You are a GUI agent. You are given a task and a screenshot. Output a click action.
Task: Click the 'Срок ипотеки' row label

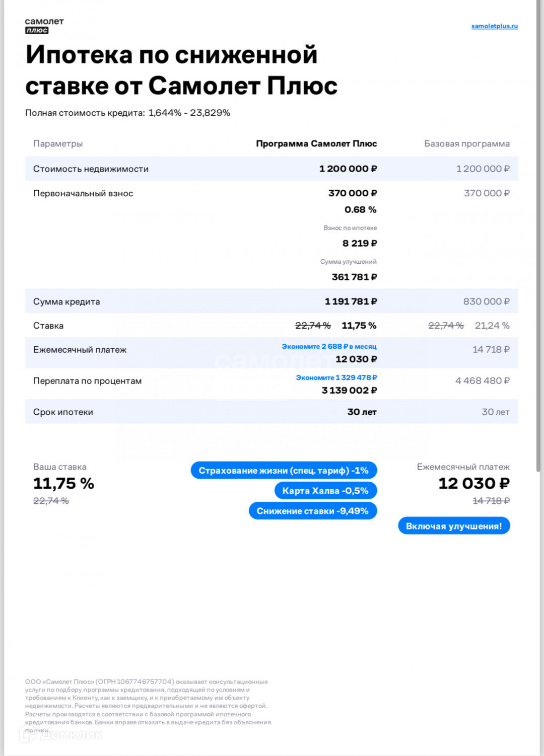(x=63, y=412)
